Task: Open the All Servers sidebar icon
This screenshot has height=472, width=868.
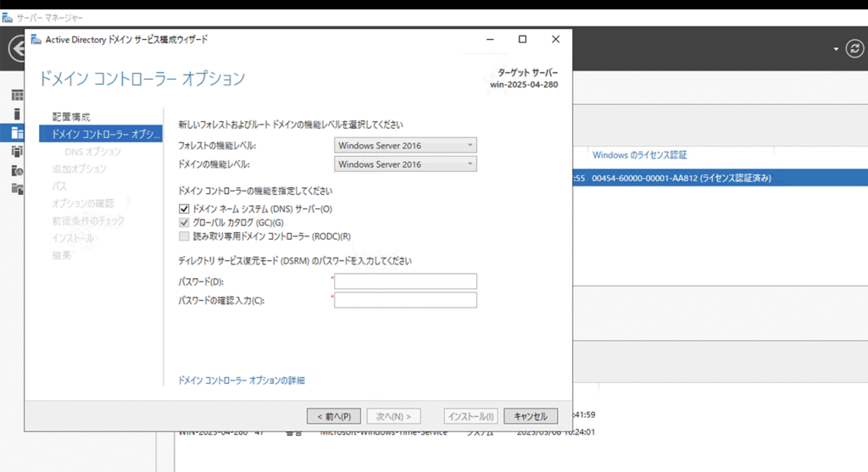Action: [17, 133]
